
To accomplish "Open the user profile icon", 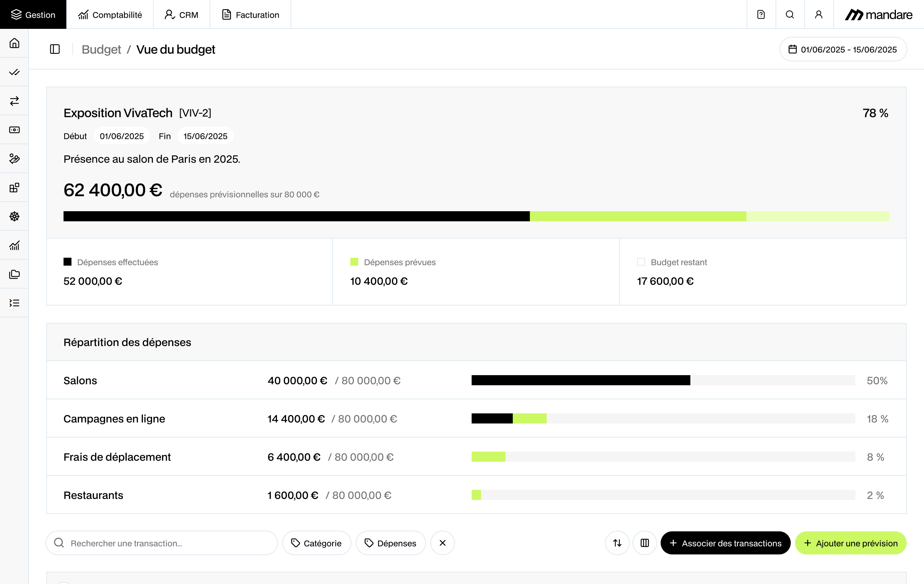I will [819, 15].
